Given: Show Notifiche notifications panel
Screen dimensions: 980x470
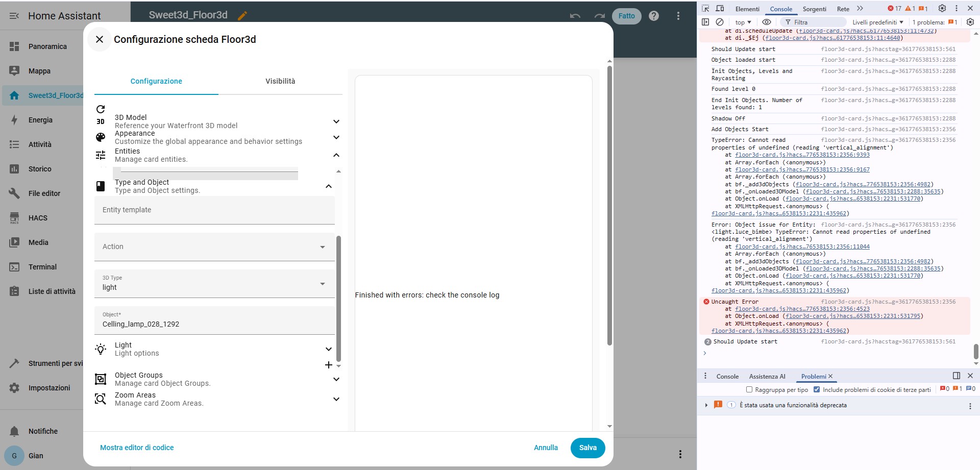Looking at the screenshot, I should pyautogui.click(x=42, y=431).
